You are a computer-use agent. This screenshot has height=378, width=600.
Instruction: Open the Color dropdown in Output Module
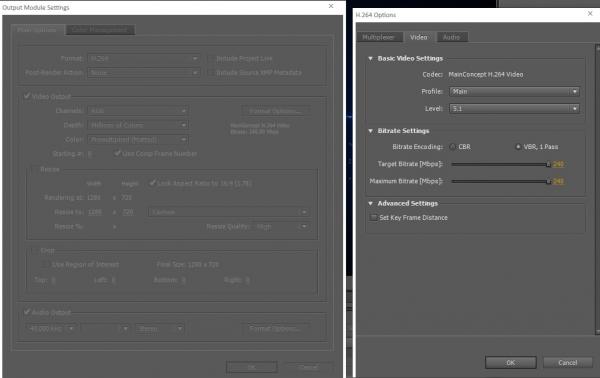point(138,140)
